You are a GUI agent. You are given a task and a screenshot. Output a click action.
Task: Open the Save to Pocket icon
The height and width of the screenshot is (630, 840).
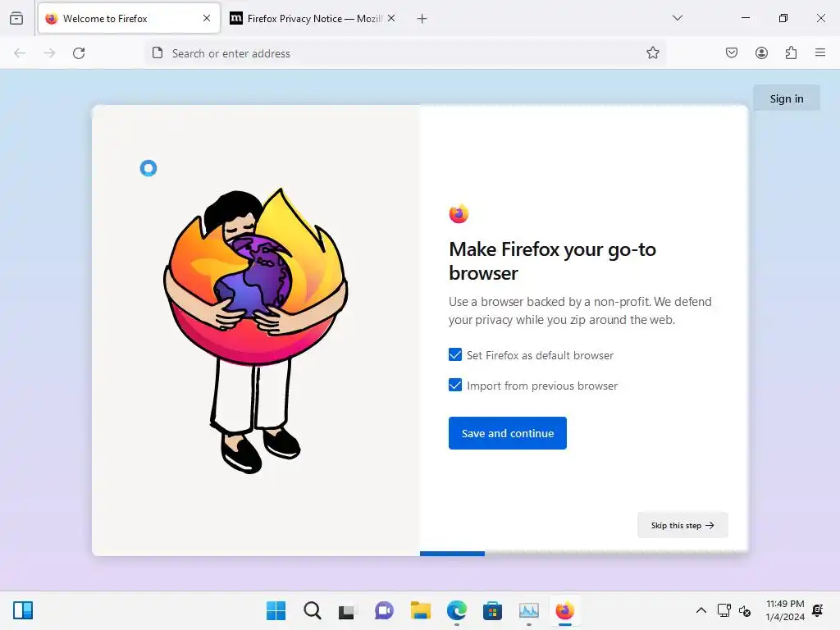click(x=732, y=52)
